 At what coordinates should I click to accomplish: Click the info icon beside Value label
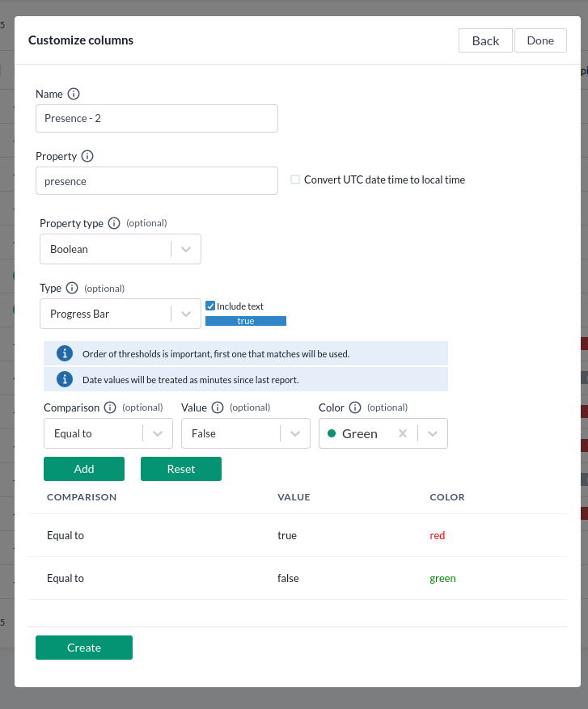pos(218,407)
